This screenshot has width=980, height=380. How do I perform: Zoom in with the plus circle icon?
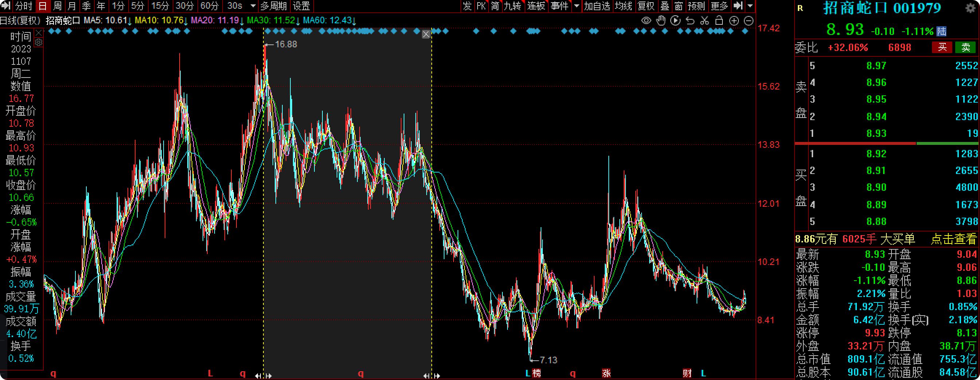(x=734, y=21)
